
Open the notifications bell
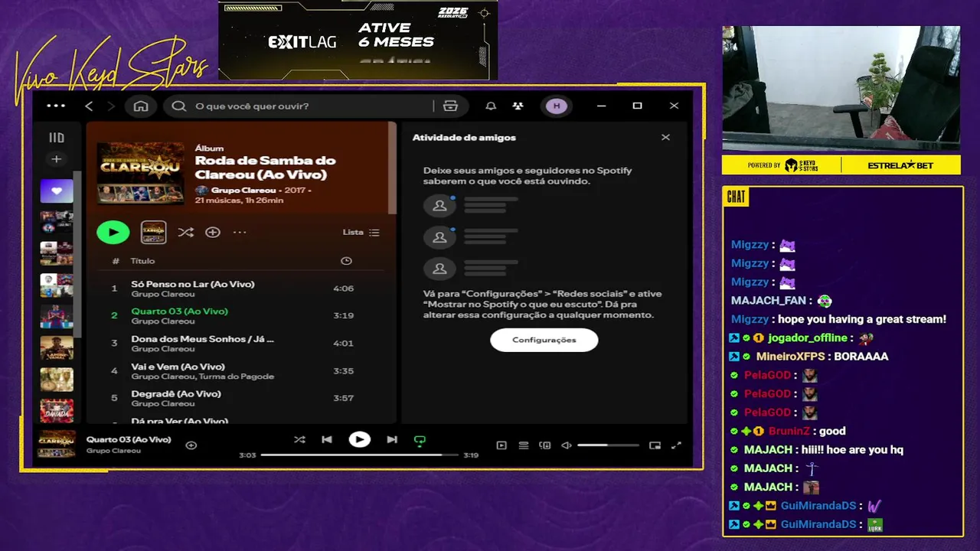[x=491, y=106]
